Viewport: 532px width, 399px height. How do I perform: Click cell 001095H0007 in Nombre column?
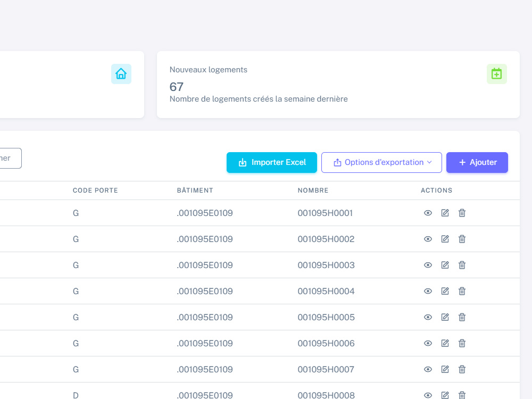[x=326, y=370]
